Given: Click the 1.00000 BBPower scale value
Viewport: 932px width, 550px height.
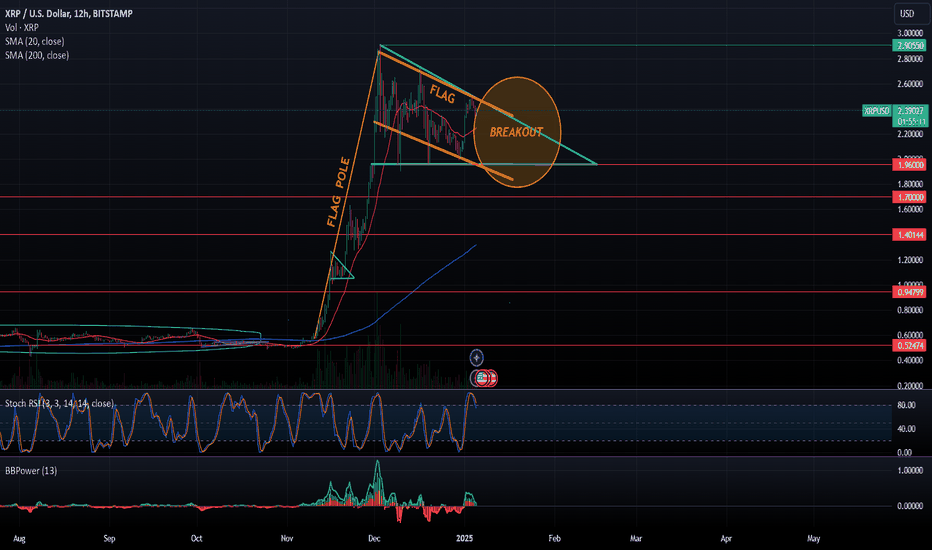Looking at the screenshot, I should (x=910, y=470).
